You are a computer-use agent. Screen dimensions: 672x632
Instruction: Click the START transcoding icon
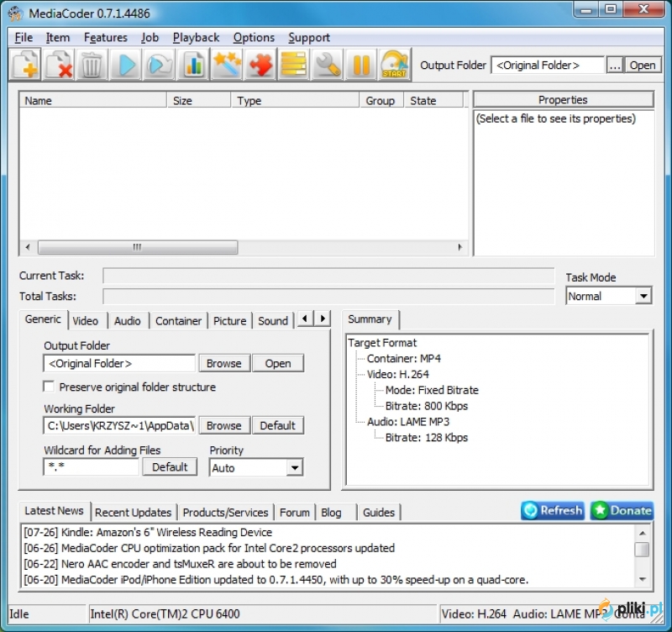[x=395, y=65]
